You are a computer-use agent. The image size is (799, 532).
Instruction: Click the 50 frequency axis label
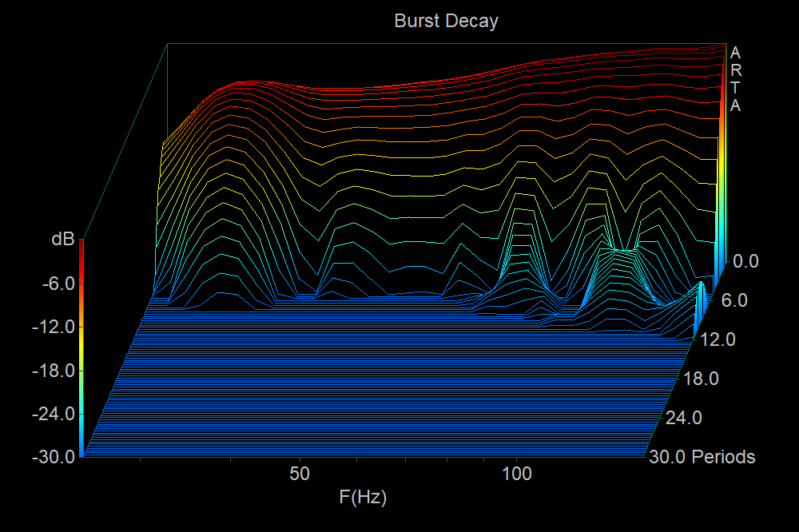[300, 474]
